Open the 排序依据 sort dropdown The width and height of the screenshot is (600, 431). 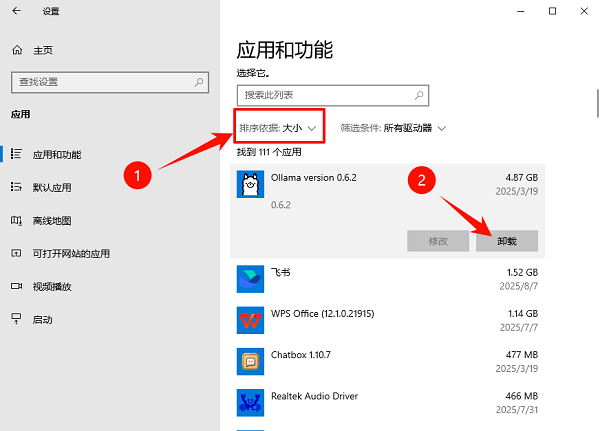pyautogui.click(x=277, y=128)
